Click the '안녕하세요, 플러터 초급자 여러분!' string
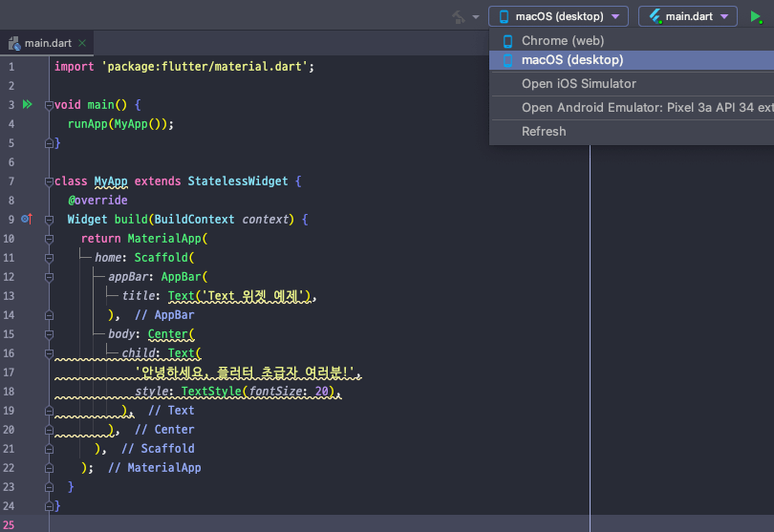774x532 pixels. pos(245,372)
